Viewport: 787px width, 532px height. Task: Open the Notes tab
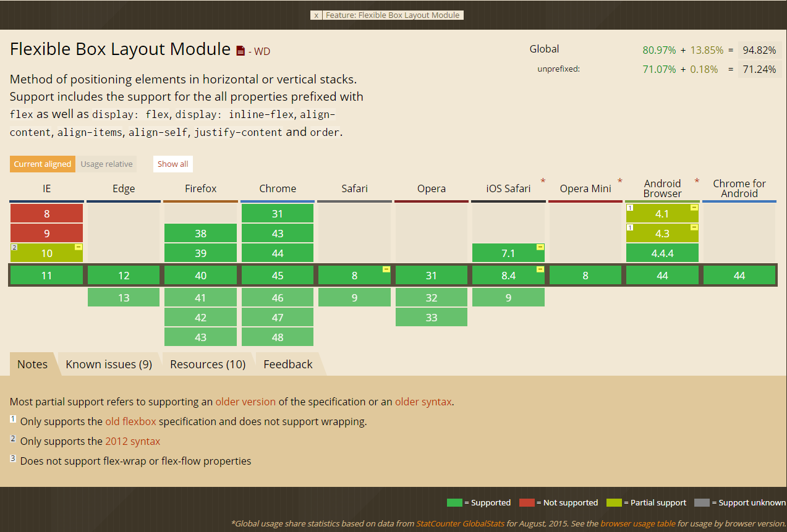coord(33,364)
